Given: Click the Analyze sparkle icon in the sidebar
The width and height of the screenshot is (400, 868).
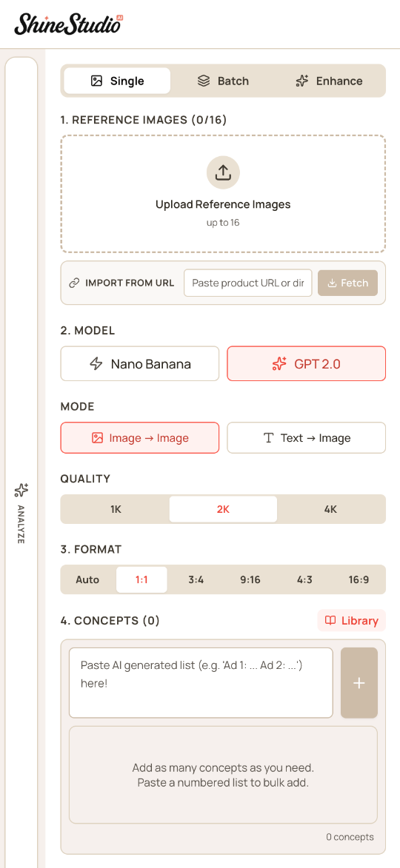Looking at the screenshot, I should pyautogui.click(x=21, y=491).
